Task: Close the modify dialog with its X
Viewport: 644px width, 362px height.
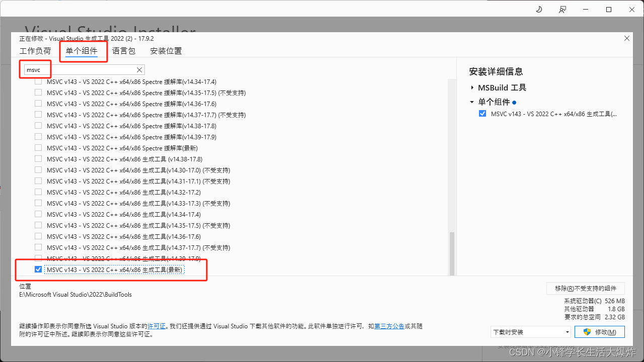Action: click(x=626, y=39)
